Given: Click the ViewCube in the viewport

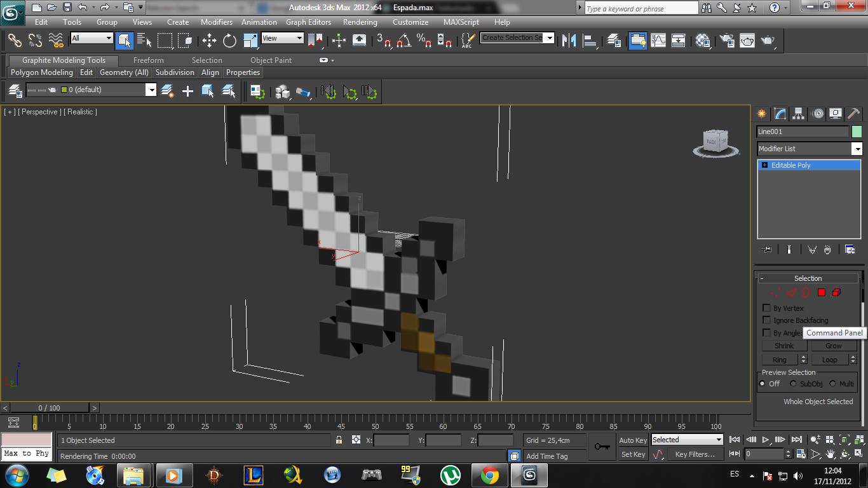Looking at the screenshot, I should tap(715, 143).
